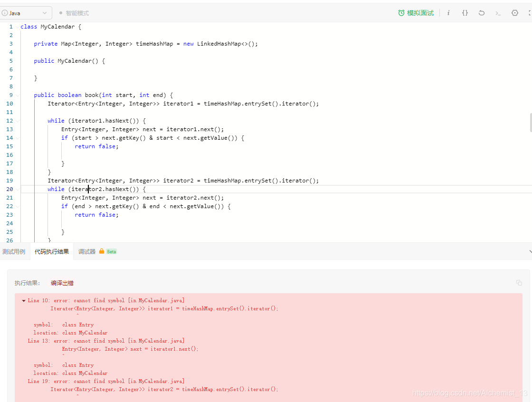Reset code with the undo arrow icon
The width and height of the screenshot is (532, 402).
tap(482, 13)
